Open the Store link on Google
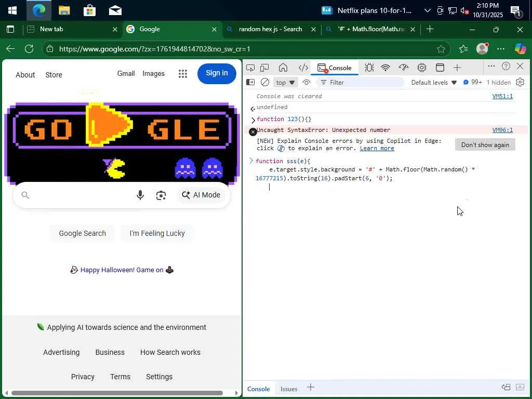 pos(54,75)
